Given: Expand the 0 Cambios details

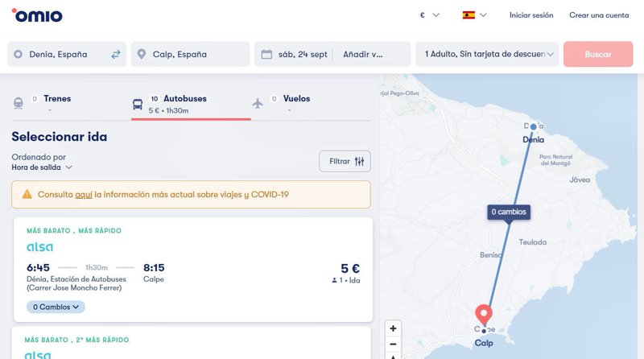Looking at the screenshot, I should coord(56,307).
